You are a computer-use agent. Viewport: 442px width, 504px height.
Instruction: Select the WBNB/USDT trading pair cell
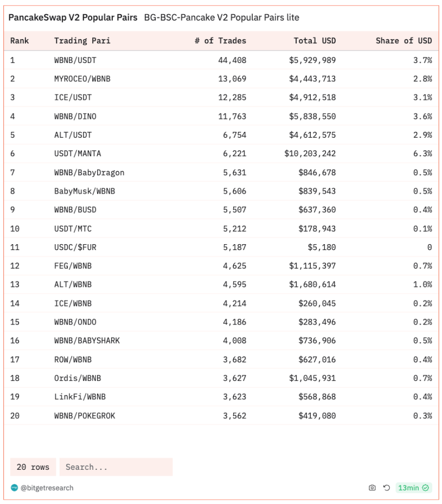tap(75, 60)
